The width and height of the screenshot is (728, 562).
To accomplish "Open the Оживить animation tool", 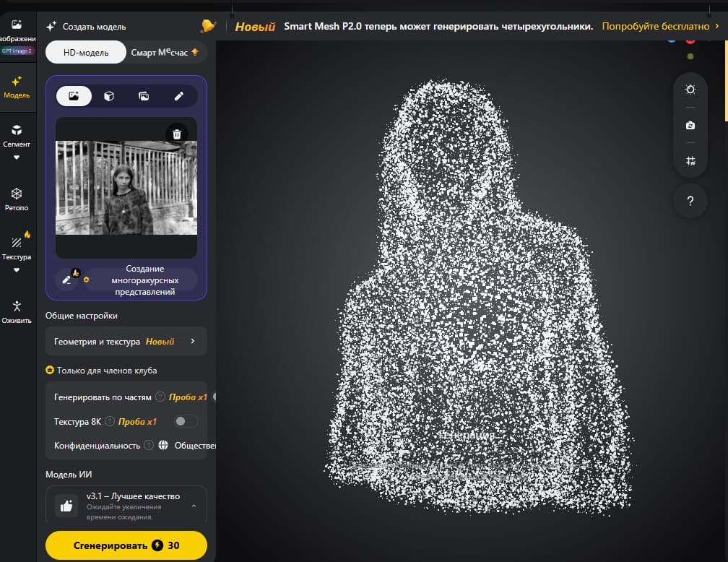I will pyautogui.click(x=17, y=312).
